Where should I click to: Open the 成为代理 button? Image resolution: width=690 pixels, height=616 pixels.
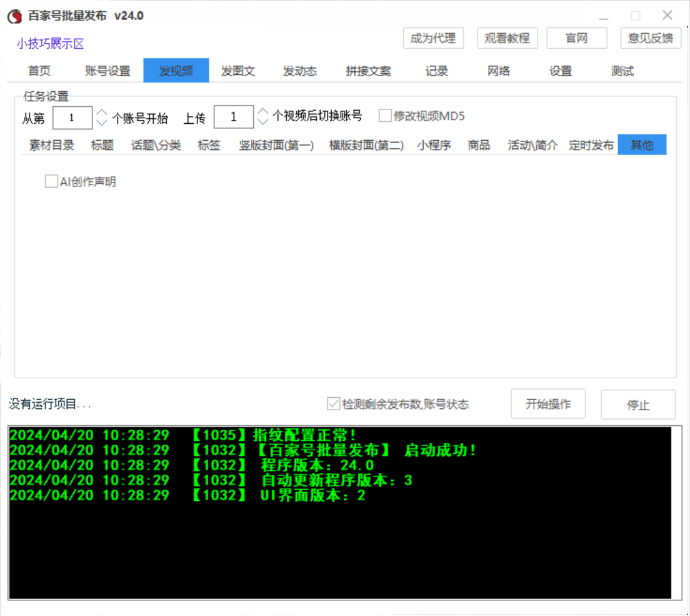pos(433,38)
